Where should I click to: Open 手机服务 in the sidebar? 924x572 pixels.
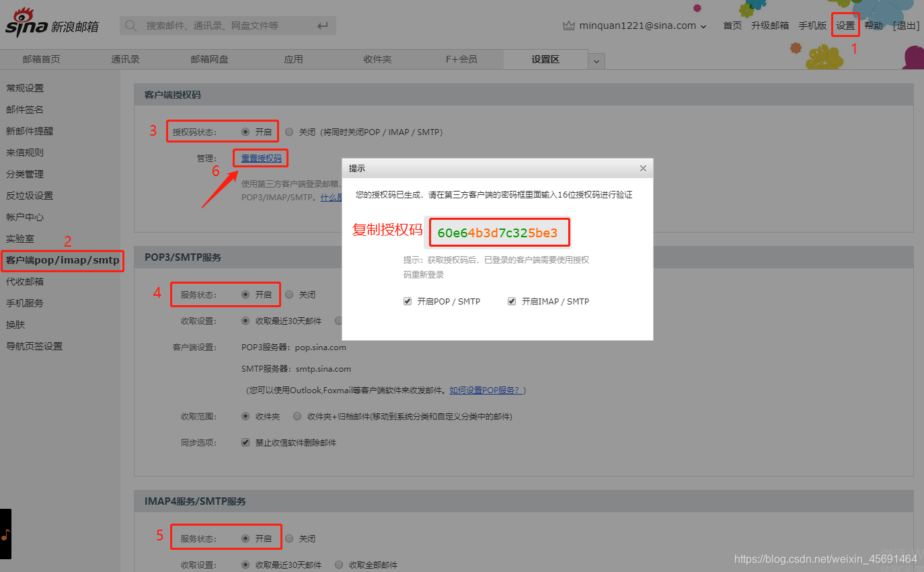[25, 303]
